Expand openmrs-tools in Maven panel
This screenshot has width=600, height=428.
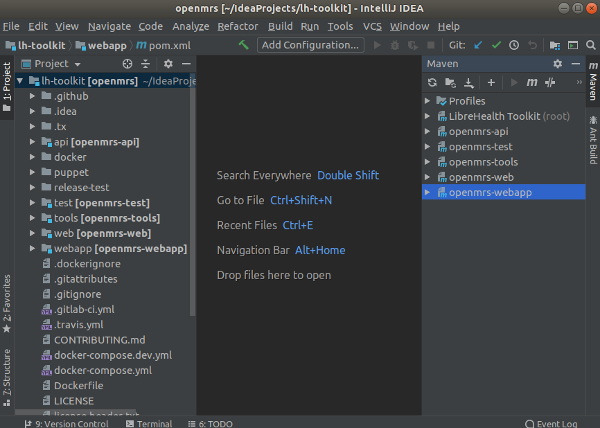pyautogui.click(x=427, y=162)
